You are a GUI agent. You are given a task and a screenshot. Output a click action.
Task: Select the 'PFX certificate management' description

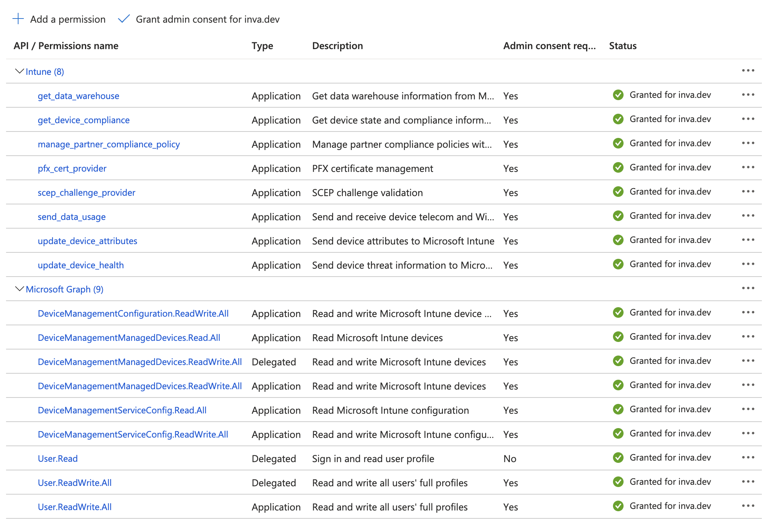pyautogui.click(x=373, y=169)
